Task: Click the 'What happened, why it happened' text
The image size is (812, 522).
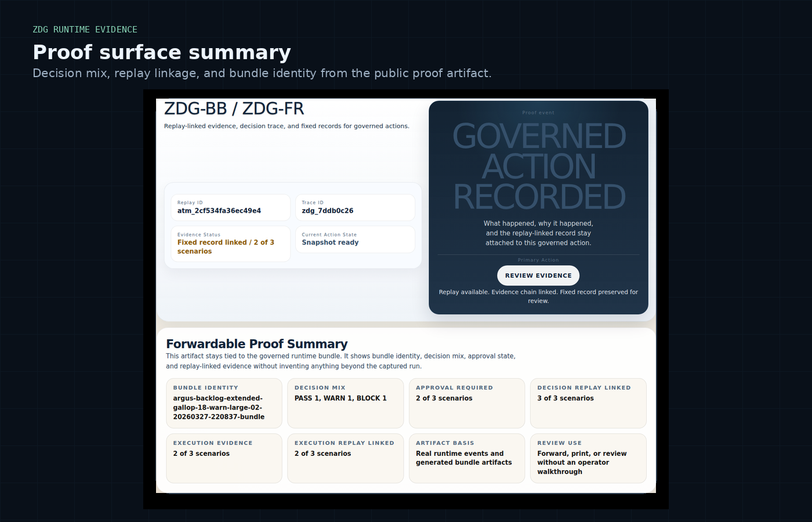Action: click(538, 233)
